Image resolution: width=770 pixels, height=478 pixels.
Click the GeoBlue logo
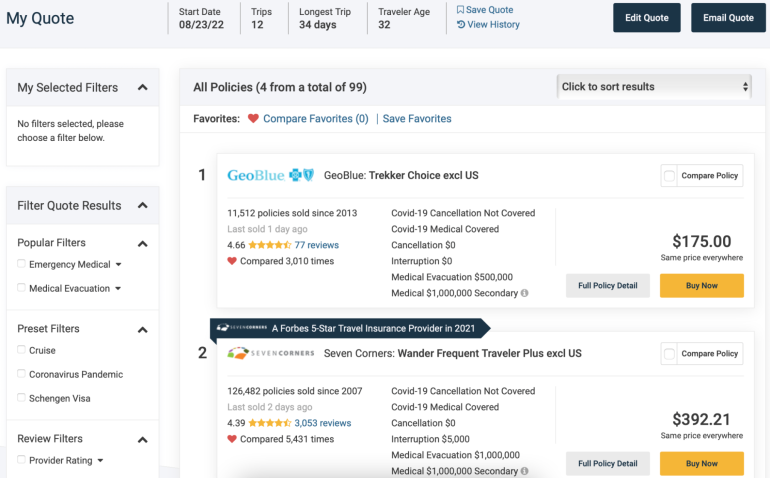pos(270,175)
